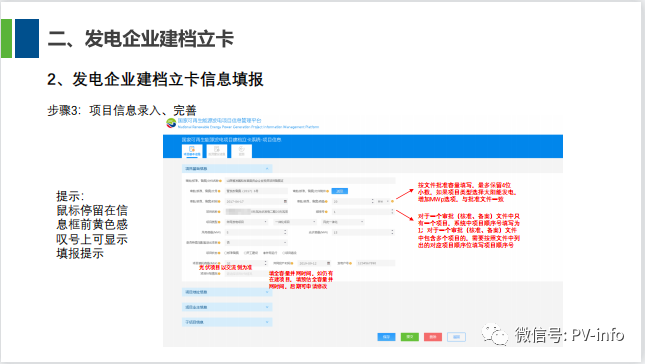Screen dimensions: 645x364
Task: Click the white outlined button at the bottom right
Action: (457, 337)
